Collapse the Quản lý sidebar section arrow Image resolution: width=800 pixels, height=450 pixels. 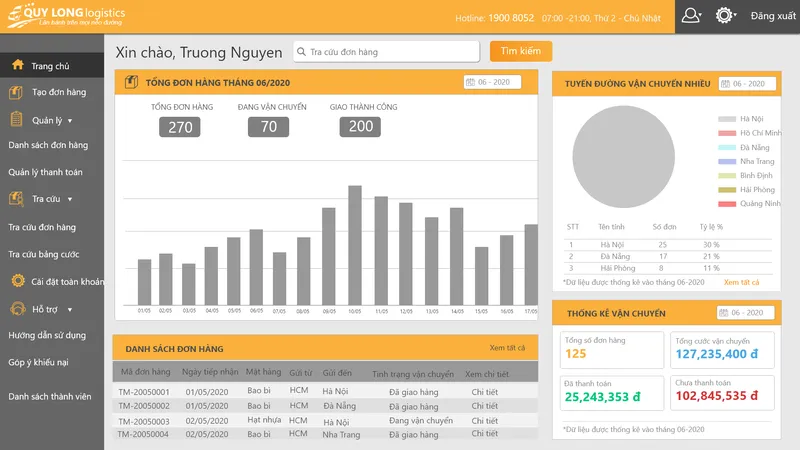70,121
